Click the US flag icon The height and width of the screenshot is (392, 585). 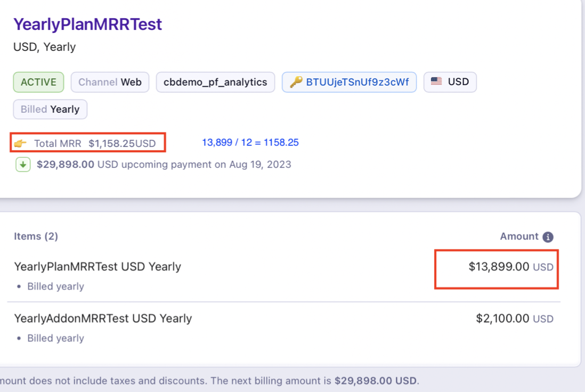click(x=436, y=82)
